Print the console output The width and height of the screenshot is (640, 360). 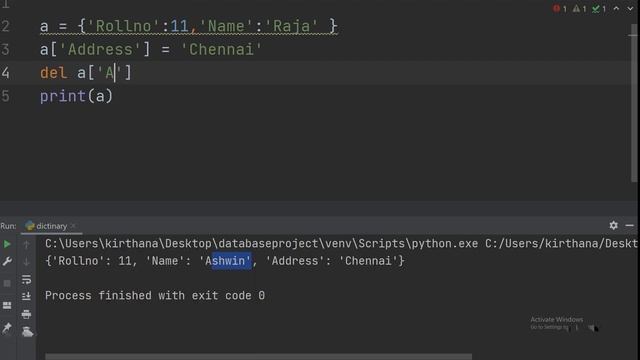(x=27, y=314)
